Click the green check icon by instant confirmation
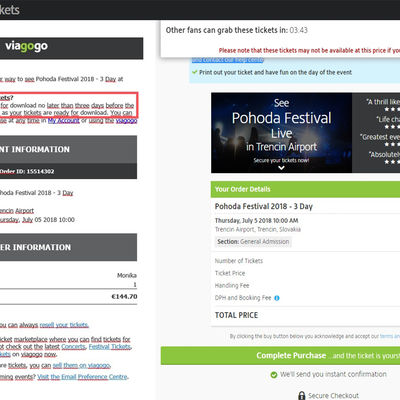Image resolution: width=400 pixels, height=400 pixels. [274, 375]
